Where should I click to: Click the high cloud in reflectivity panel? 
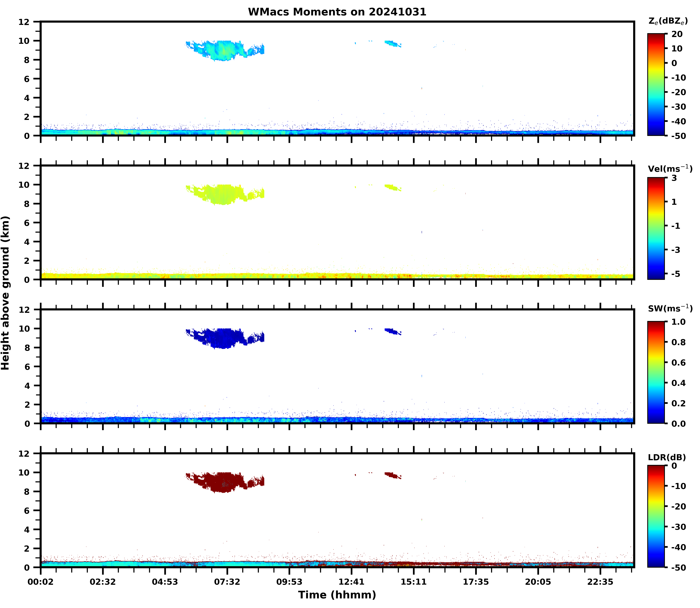tap(222, 50)
